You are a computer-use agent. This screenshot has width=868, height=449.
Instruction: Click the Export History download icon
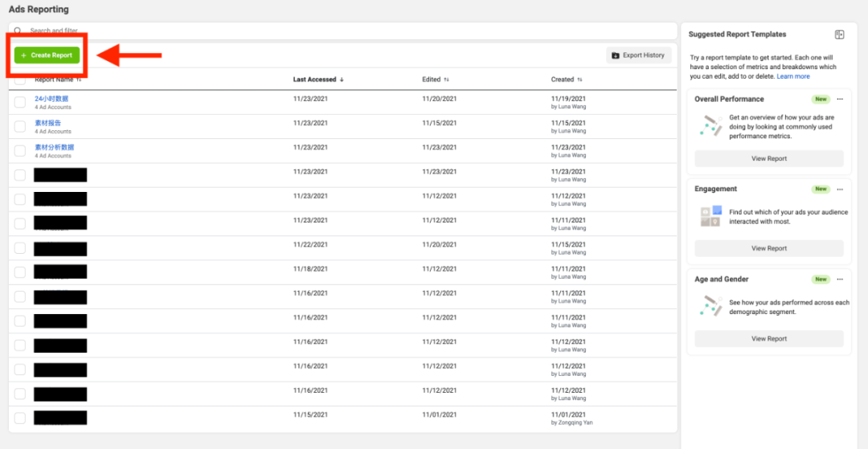click(616, 55)
